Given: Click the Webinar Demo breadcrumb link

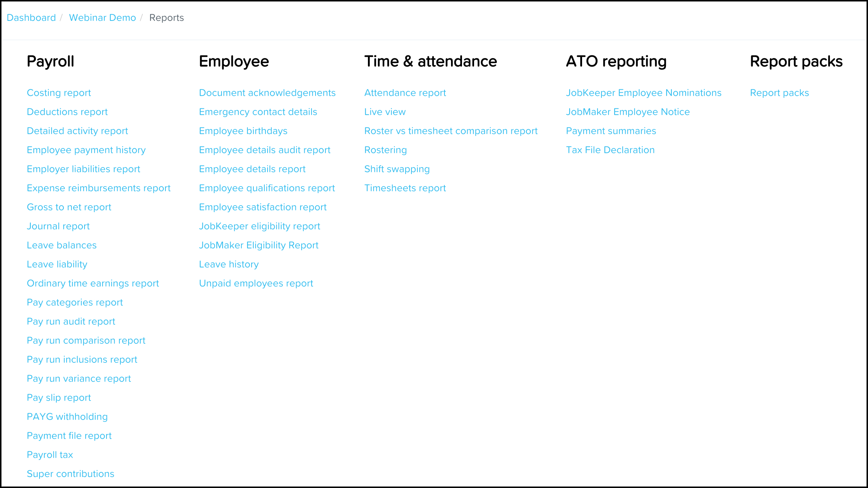Looking at the screenshot, I should pyautogui.click(x=103, y=17).
